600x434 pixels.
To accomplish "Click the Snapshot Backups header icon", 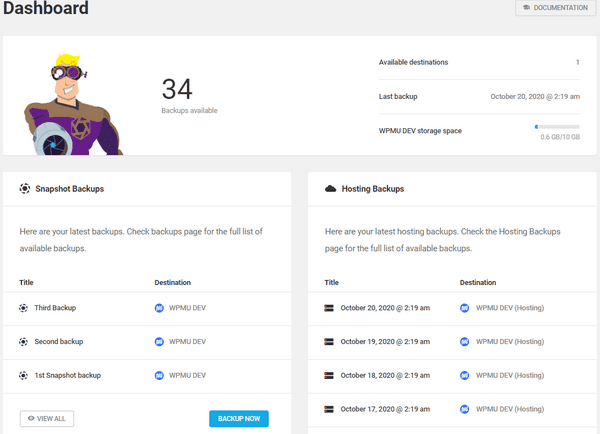I will 25,189.
